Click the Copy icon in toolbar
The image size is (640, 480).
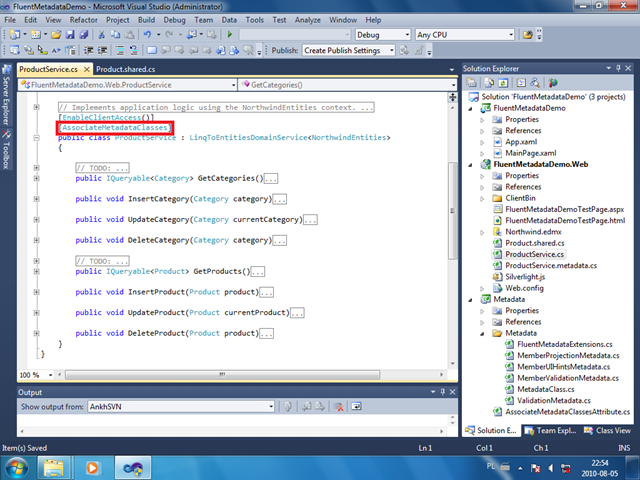[116, 35]
